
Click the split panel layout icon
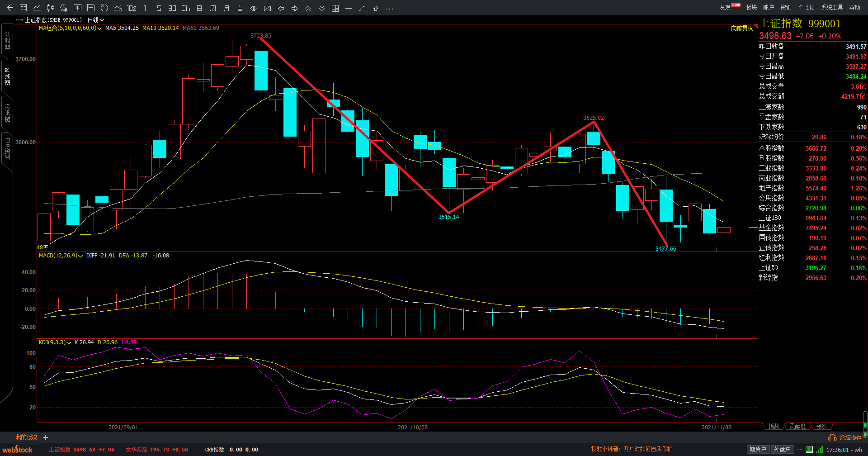[x=335, y=8]
